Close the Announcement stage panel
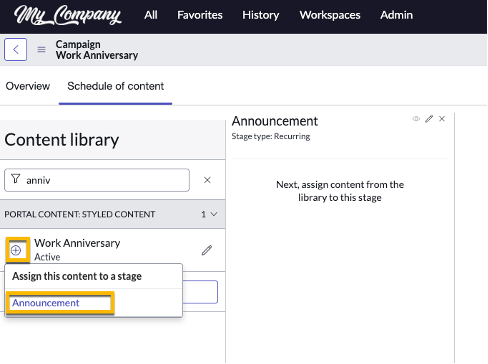The height and width of the screenshot is (364, 488). 442,119
